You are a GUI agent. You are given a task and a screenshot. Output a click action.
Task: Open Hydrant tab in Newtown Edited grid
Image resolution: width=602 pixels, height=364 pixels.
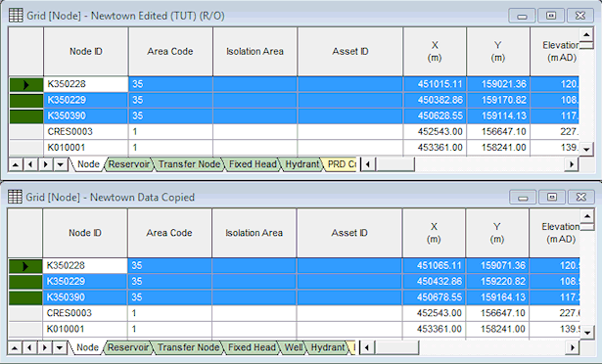[x=301, y=164]
